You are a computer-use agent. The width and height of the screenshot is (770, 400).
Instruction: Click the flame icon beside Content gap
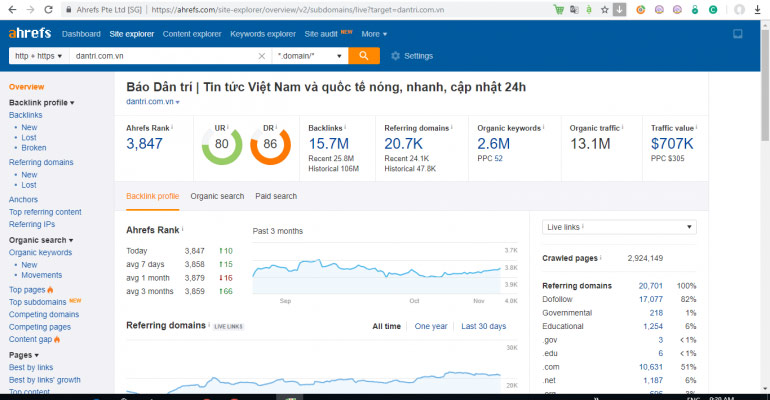[57, 339]
